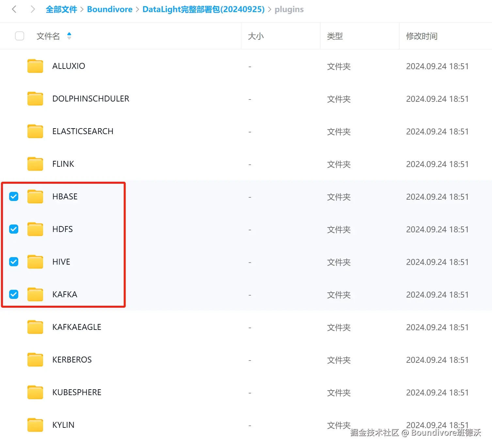Open the KYLIN folder name
Image resolution: width=492 pixels, height=448 pixels.
[x=63, y=425]
